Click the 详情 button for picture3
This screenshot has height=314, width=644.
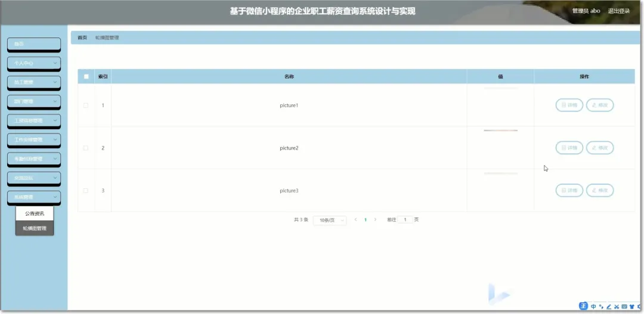(x=569, y=191)
